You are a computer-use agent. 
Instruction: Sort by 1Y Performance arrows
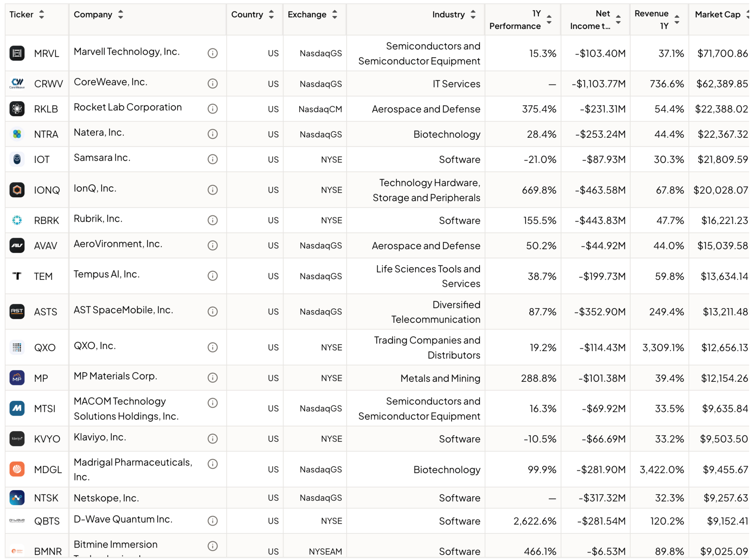pos(549,20)
